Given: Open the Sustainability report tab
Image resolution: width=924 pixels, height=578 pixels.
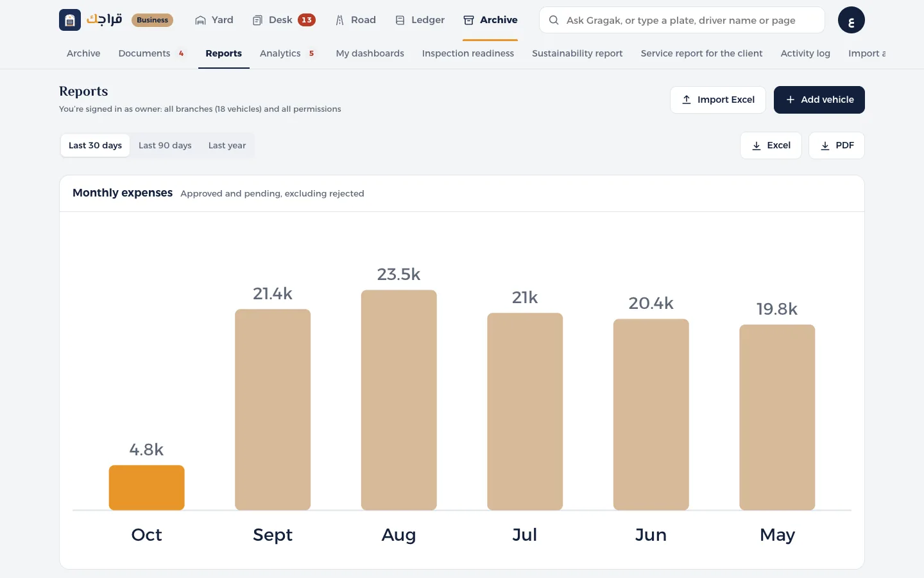Looking at the screenshot, I should (577, 53).
